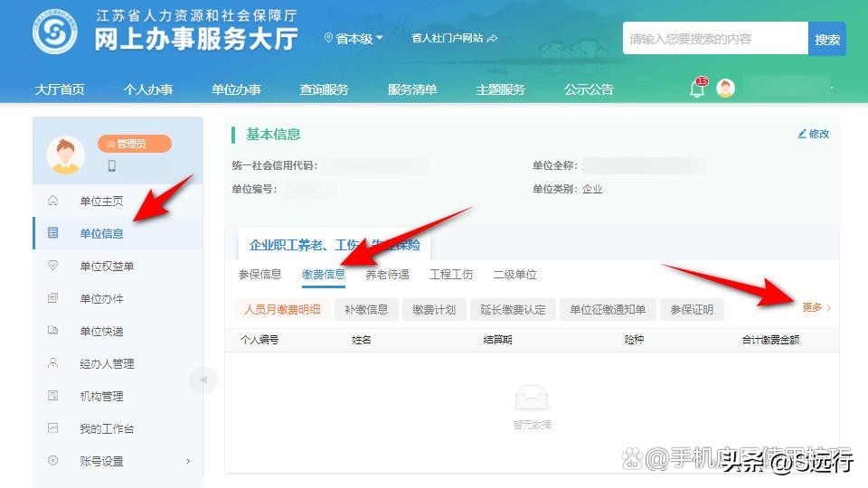Image resolution: width=868 pixels, height=488 pixels.
Task: Go to 大厅首页 in navigation bar
Action: pyautogui.click(x=60, y=89)
